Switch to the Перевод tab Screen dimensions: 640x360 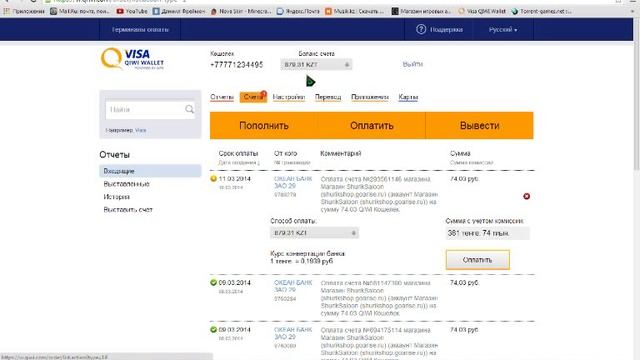[x=328, y=97]
